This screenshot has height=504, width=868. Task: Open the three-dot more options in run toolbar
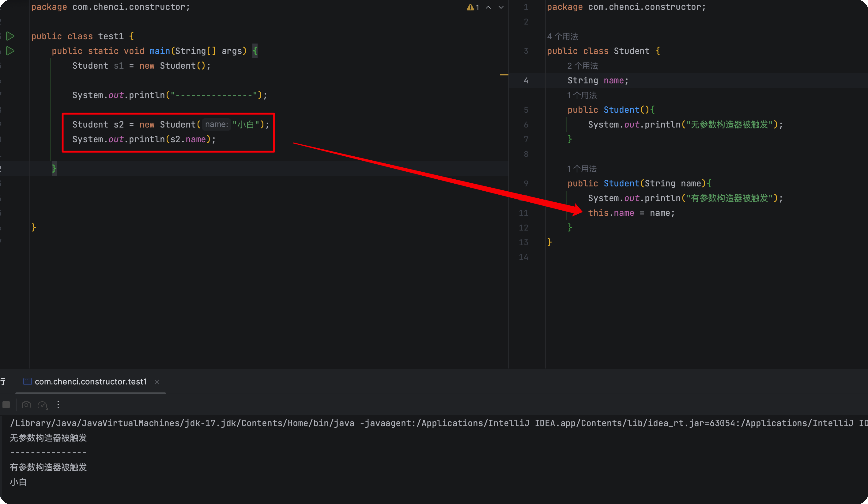[x=58, y=405]
